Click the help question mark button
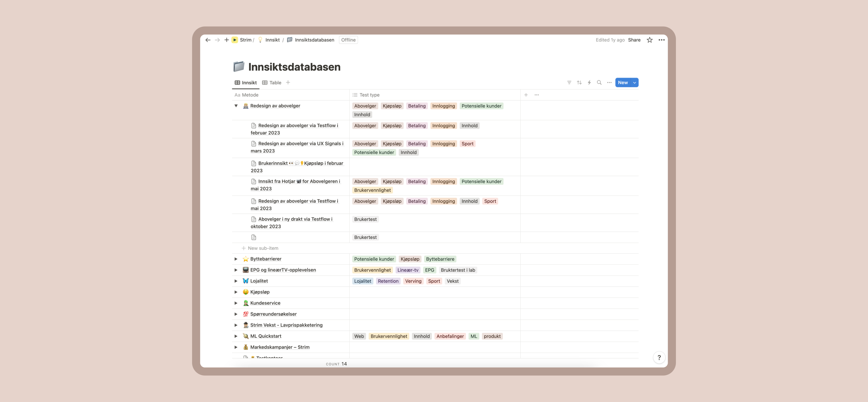 pos(659,358)
